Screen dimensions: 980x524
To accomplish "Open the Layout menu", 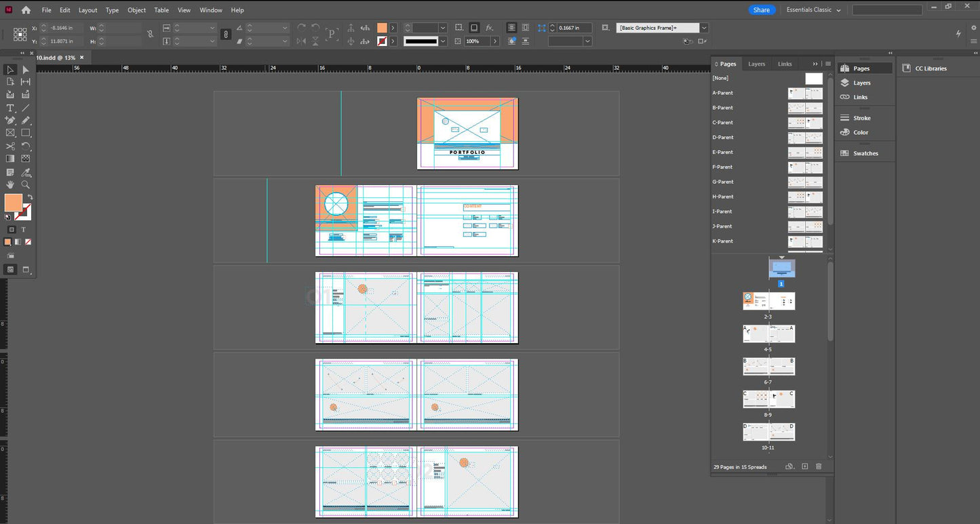I will coord(87,10).
